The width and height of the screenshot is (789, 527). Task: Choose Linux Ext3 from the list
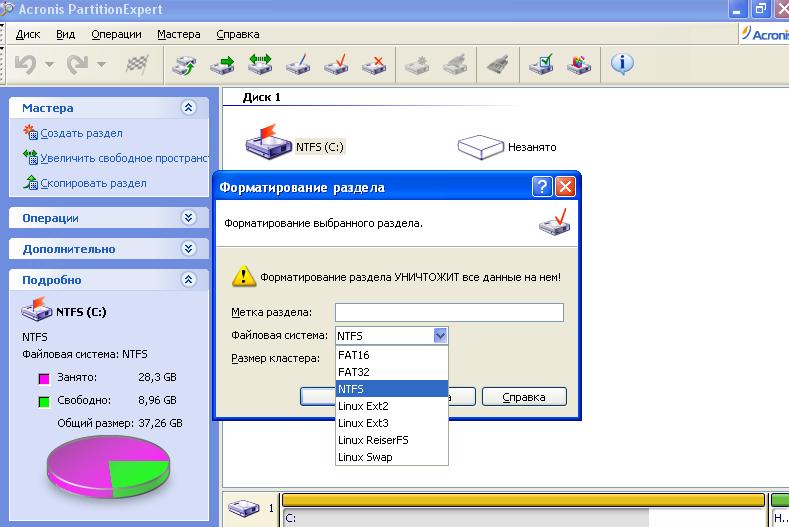click(x=391, y=423)
